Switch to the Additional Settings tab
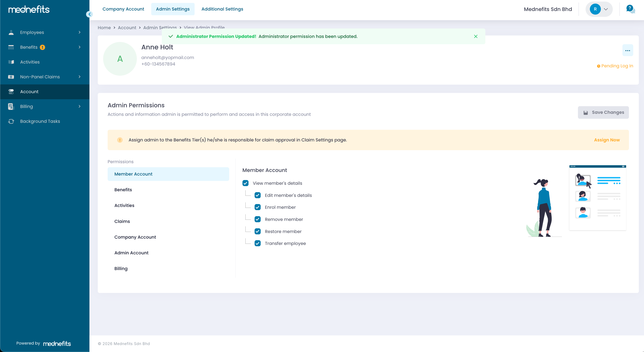Screen dimensions: 644x352 tap(222, 9)
